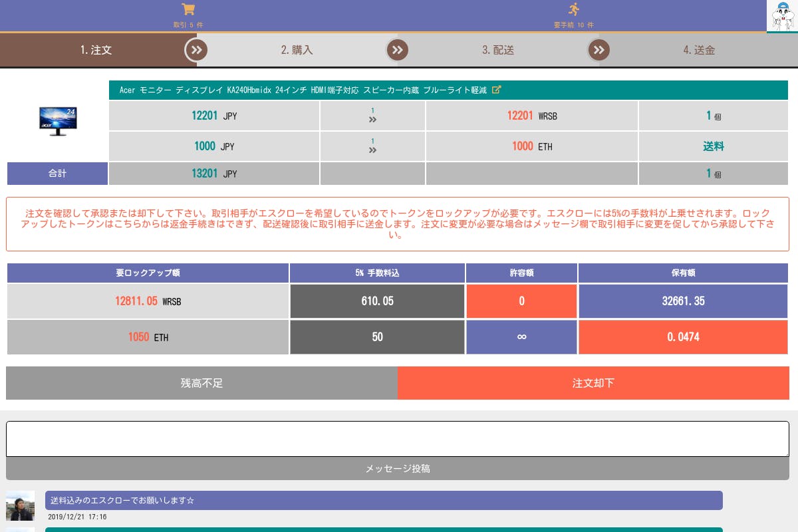
Task: Open the mascot avatar in the top corner
Action: click(782, 16)
